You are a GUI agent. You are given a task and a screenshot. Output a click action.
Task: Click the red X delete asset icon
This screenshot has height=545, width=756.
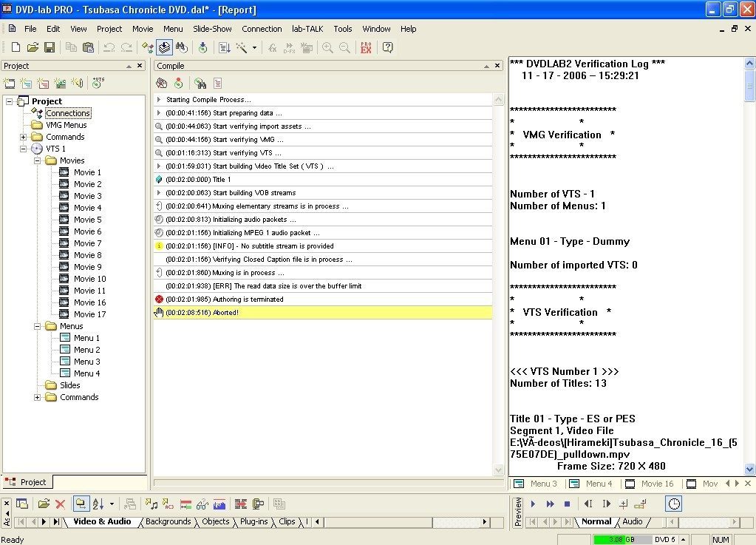pos(61,504)
